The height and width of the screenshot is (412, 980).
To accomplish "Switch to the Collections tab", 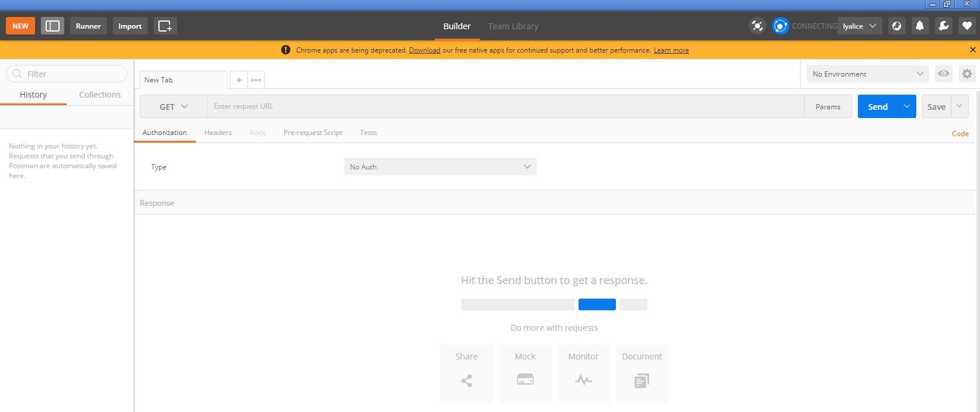I will pyautogui.click(x=100, y=95).
